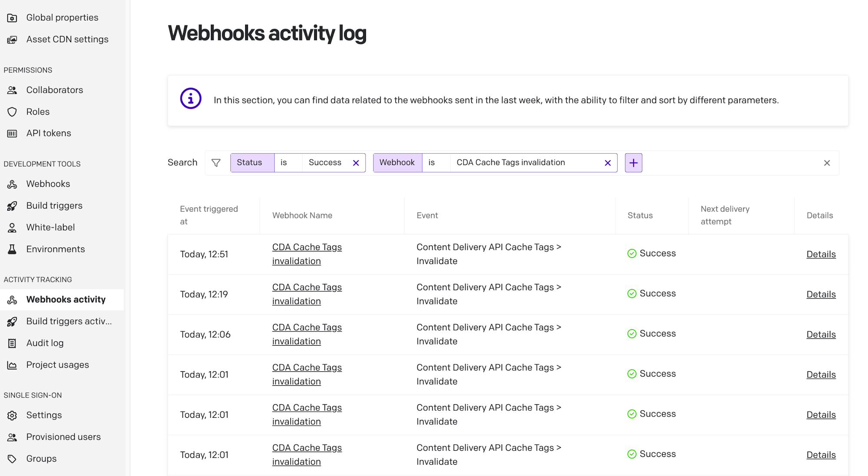The width and height of the screenshot is (868, 476).
Task: Open API tokens page
Action: coord(49,133)
